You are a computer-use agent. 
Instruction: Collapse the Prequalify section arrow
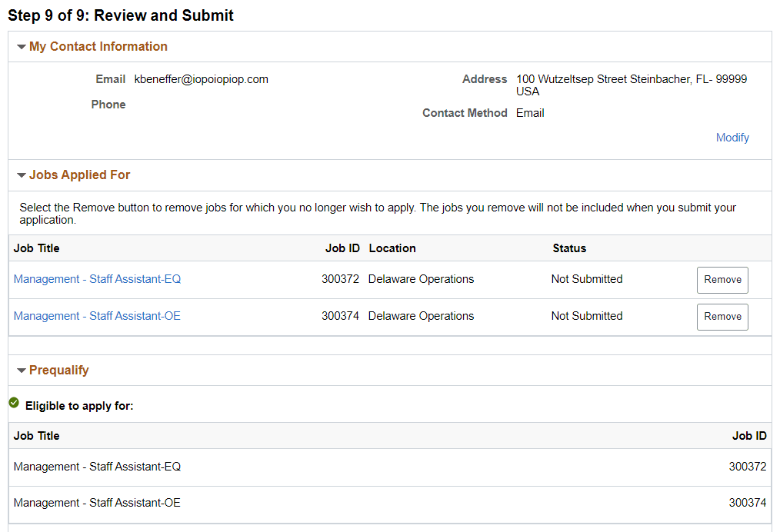tap(22, 371)
